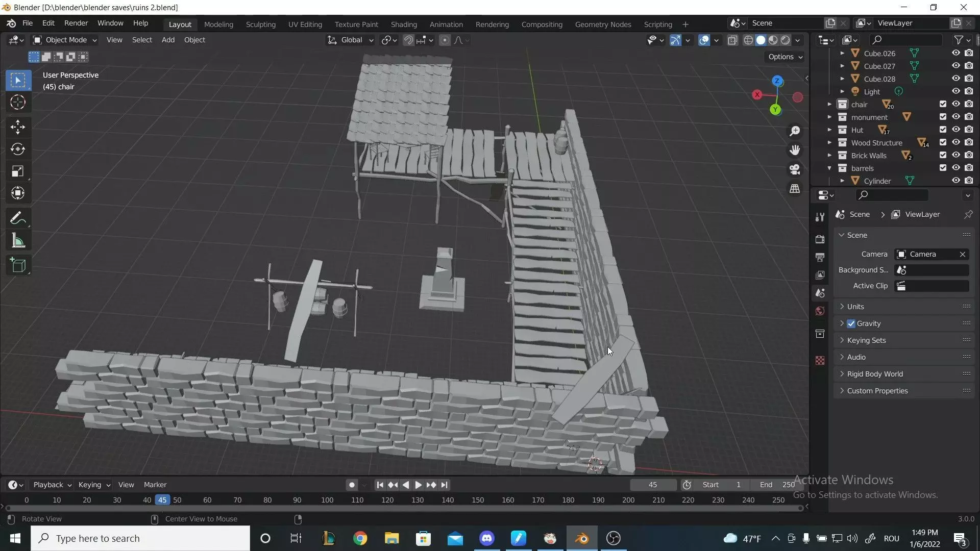Disable rendering of the Light object
The width and height of the screenshot is (980, 551).
click(x=969, y=91)
